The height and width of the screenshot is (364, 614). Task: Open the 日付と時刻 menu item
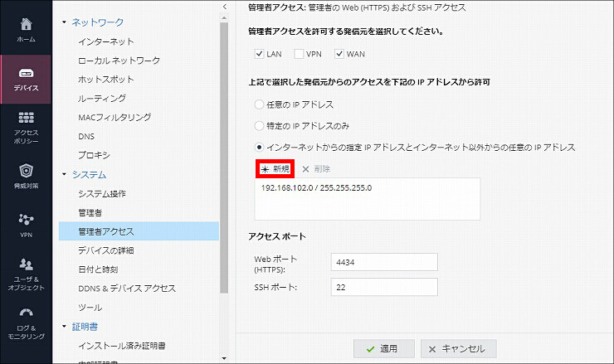click(98, 269)
